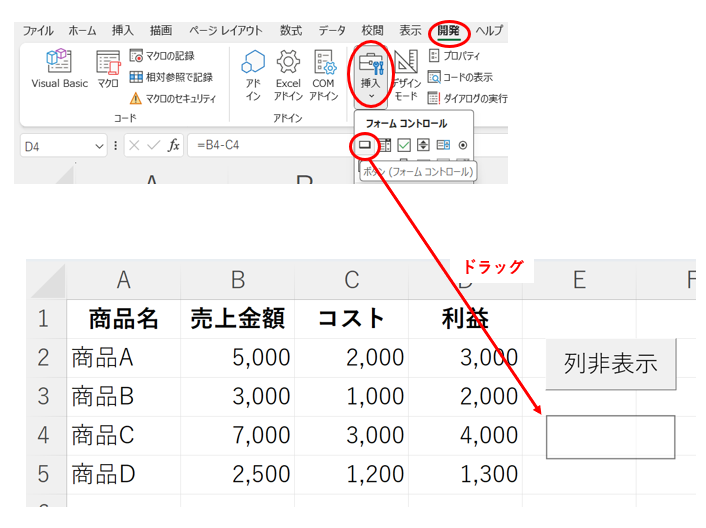The image size is (706, 528).
Task: Open COM アドイン dialog
Action: (323, 74)
